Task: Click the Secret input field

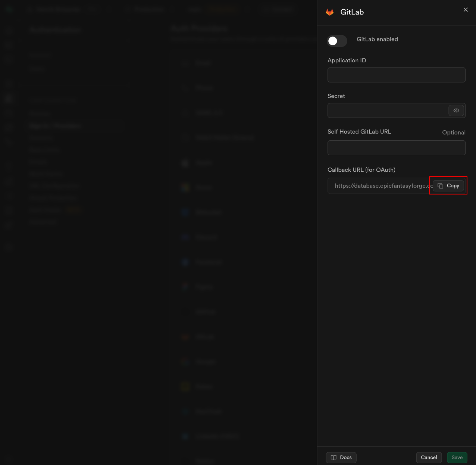Action: click(388, 110)
